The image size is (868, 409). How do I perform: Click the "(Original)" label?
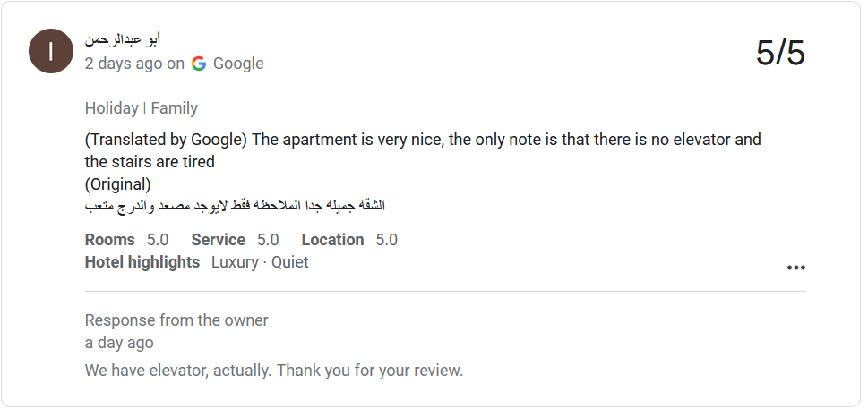pos(118,184)
